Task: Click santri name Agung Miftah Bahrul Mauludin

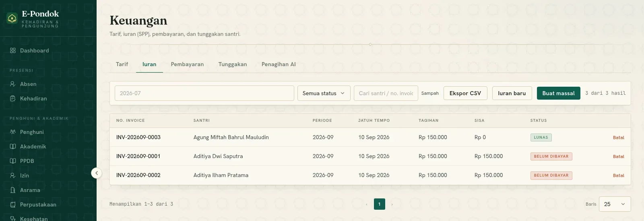Action: (x=231, y=137)
